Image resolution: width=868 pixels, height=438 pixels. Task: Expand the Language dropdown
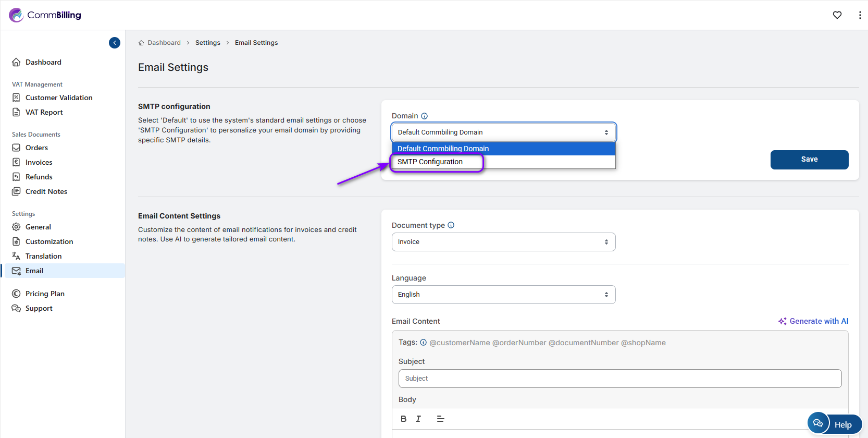503,295
